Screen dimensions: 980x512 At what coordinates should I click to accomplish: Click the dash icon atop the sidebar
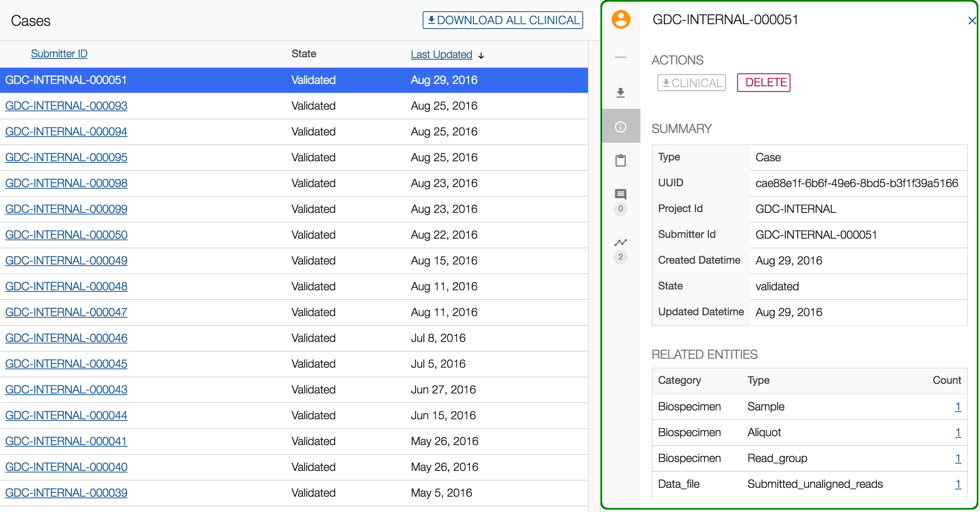click(x=621, y=57)
